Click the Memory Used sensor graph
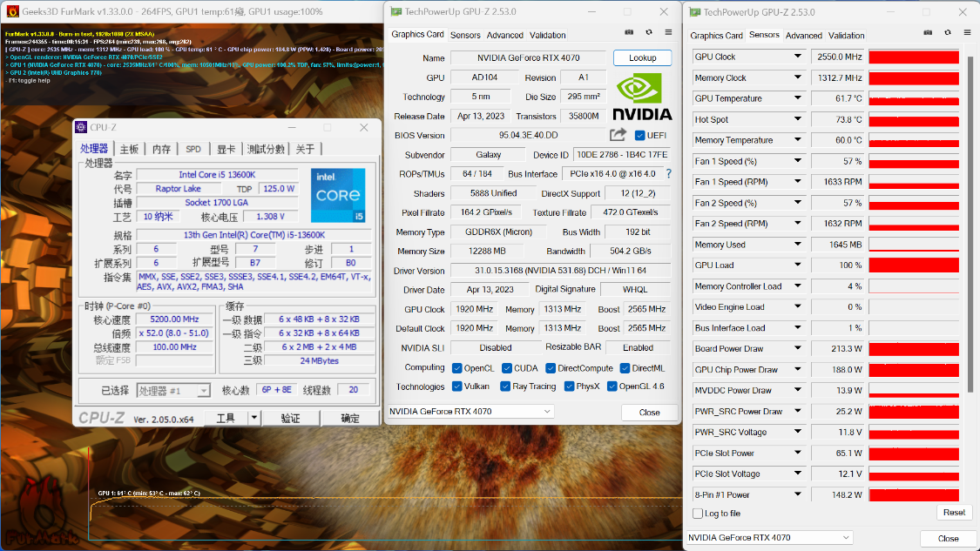This screenshot has width=980, height=551. (914, 245)
